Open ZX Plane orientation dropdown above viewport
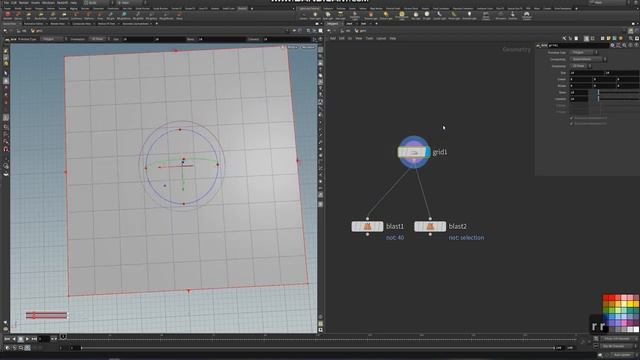 point(98,39)
